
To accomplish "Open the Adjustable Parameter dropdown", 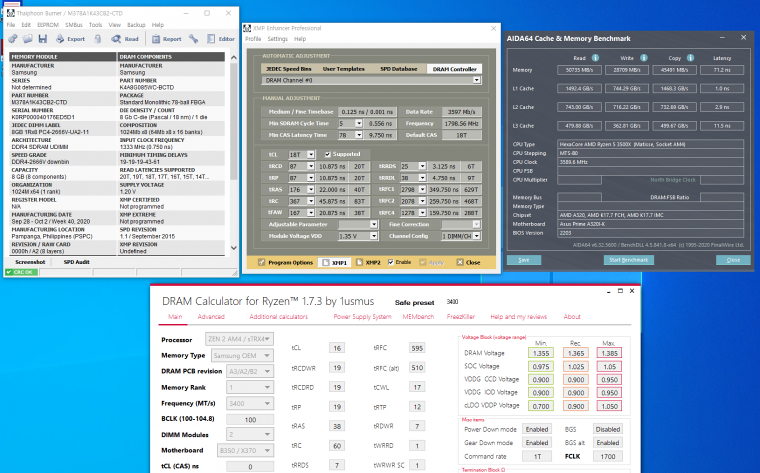I will coord(374,224).
